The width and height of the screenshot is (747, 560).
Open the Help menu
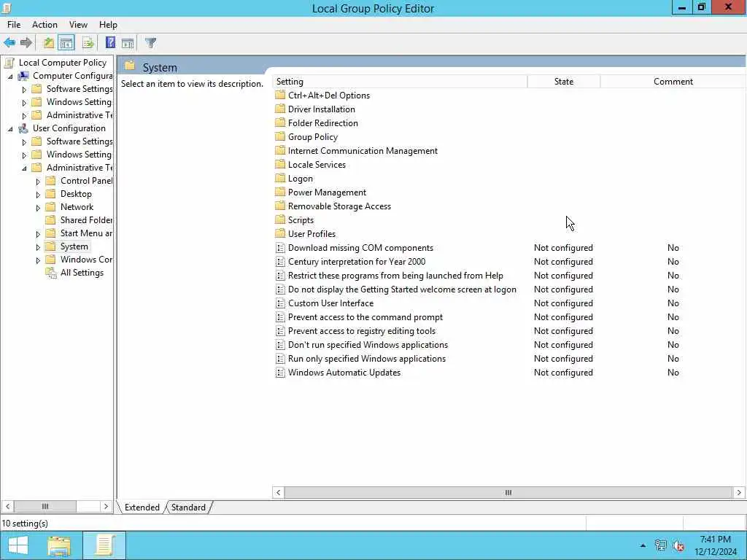pyautogui.click(x=108, y=25)
